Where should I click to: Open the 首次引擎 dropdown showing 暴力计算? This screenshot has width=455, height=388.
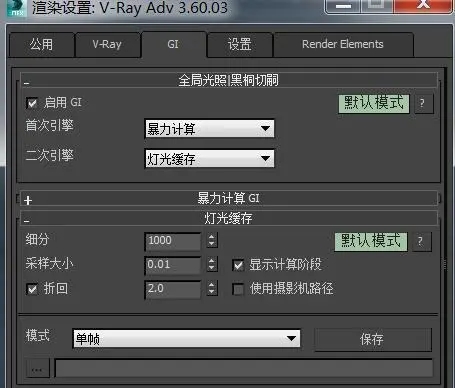(x=210, y=129)
